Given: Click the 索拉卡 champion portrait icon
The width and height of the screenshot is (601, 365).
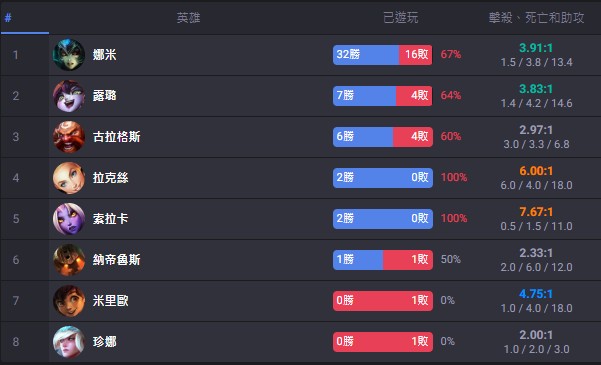Looking at the screenshot, I should click(69, 219).
